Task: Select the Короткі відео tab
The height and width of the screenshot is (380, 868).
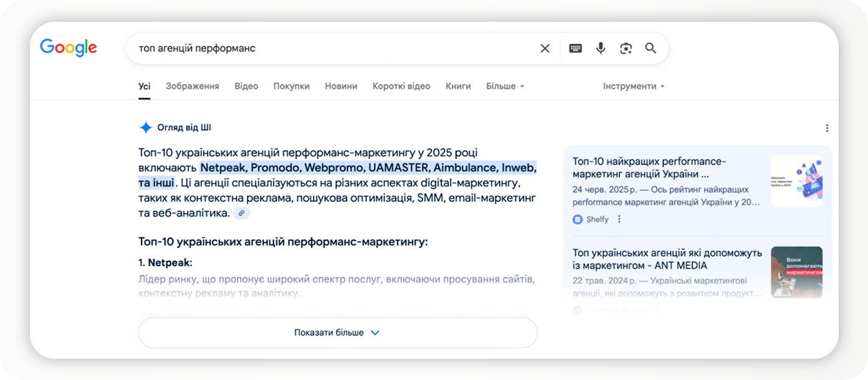Action: 401,87
